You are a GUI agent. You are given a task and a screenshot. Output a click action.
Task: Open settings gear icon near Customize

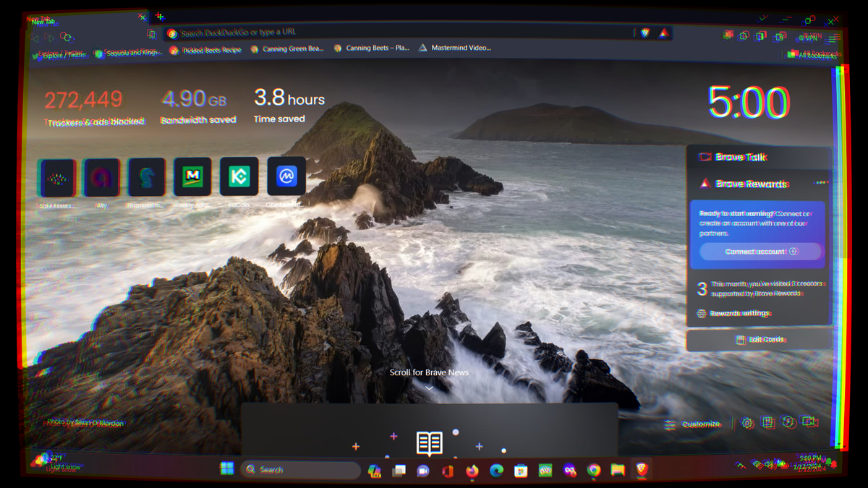(747, 423)
